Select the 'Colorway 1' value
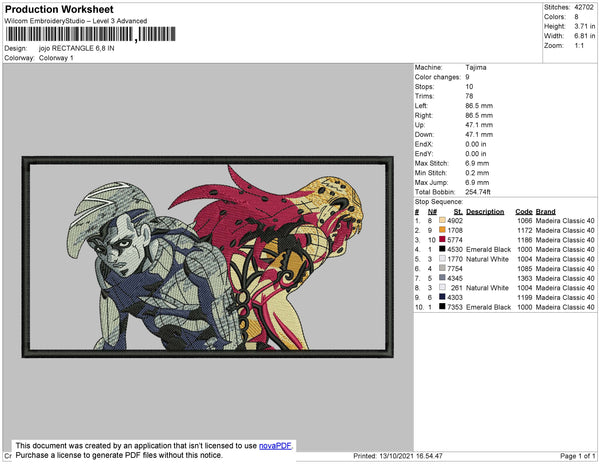Viewport: 600px width, 464px height. click(56, 58)
